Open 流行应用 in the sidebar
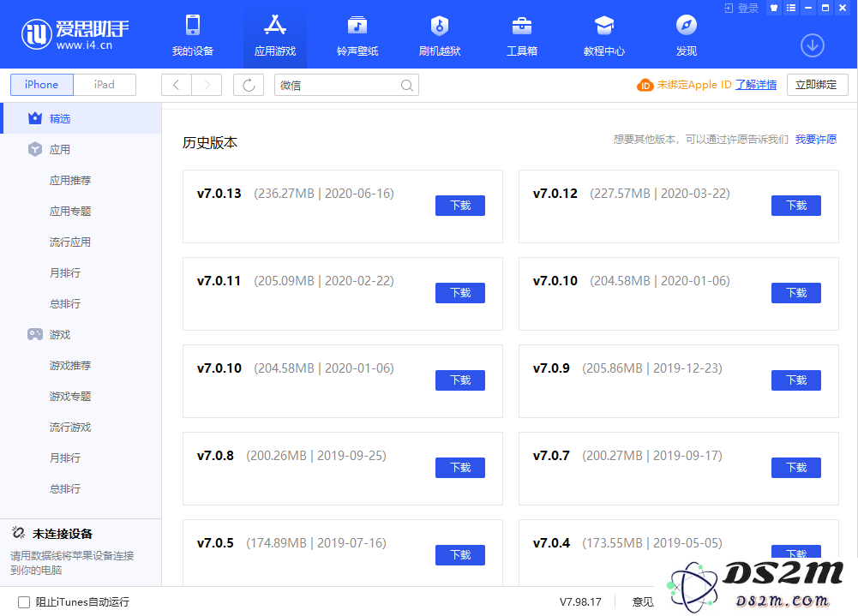858x616 pixels. pos(70,242)
